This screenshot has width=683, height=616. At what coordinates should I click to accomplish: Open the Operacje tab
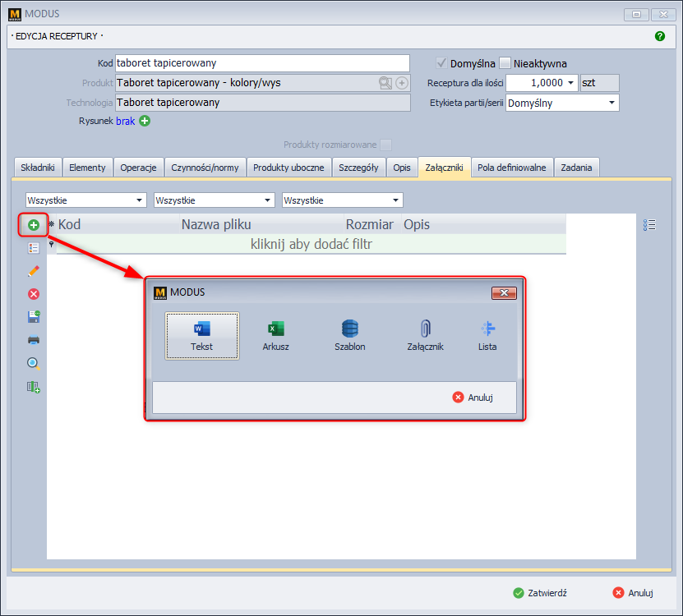[138, 168]
